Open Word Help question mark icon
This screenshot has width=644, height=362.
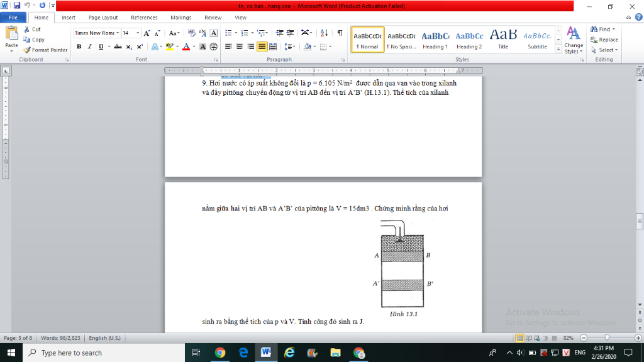639,17
